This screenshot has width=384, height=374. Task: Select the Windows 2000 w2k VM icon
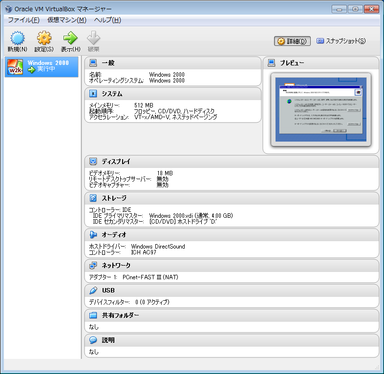15,67
